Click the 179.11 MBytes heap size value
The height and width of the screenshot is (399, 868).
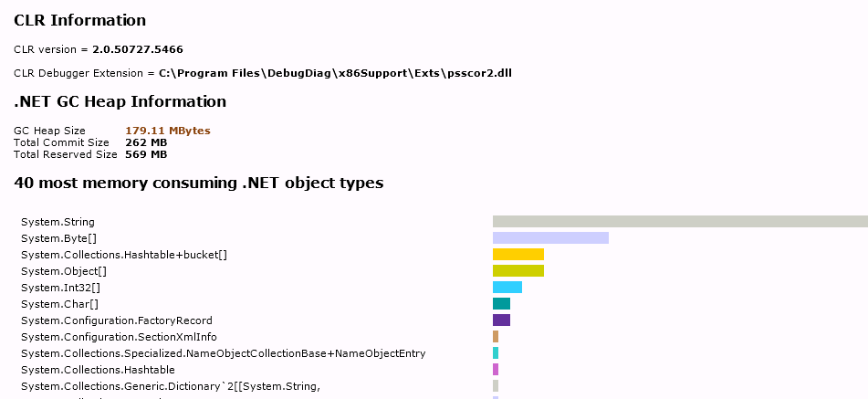[167, 131]
